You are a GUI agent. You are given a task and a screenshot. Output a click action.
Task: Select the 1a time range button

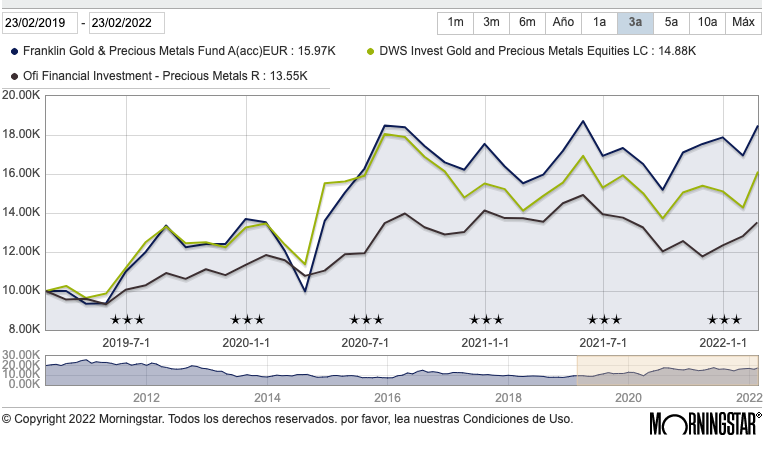coord(599,23)
